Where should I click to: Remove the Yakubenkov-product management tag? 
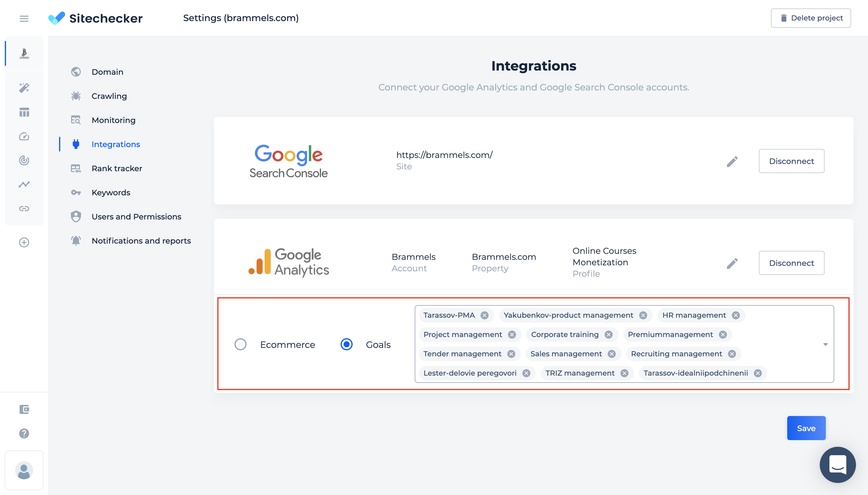(643, 316)
